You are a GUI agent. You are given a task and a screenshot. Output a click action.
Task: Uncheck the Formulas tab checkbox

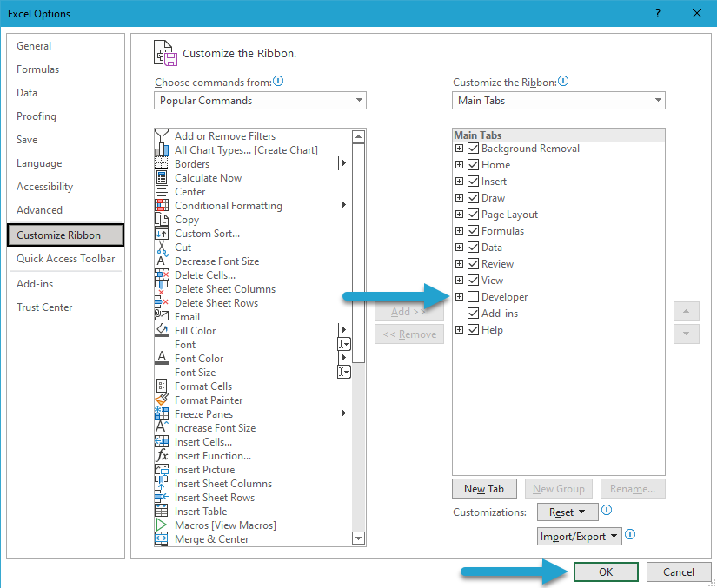[474, 231]
